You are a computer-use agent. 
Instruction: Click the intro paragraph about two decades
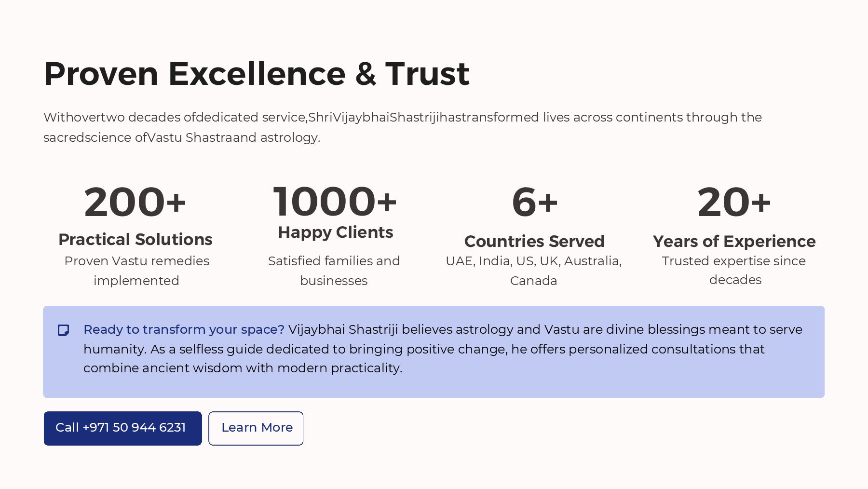[x=402, y=127]
